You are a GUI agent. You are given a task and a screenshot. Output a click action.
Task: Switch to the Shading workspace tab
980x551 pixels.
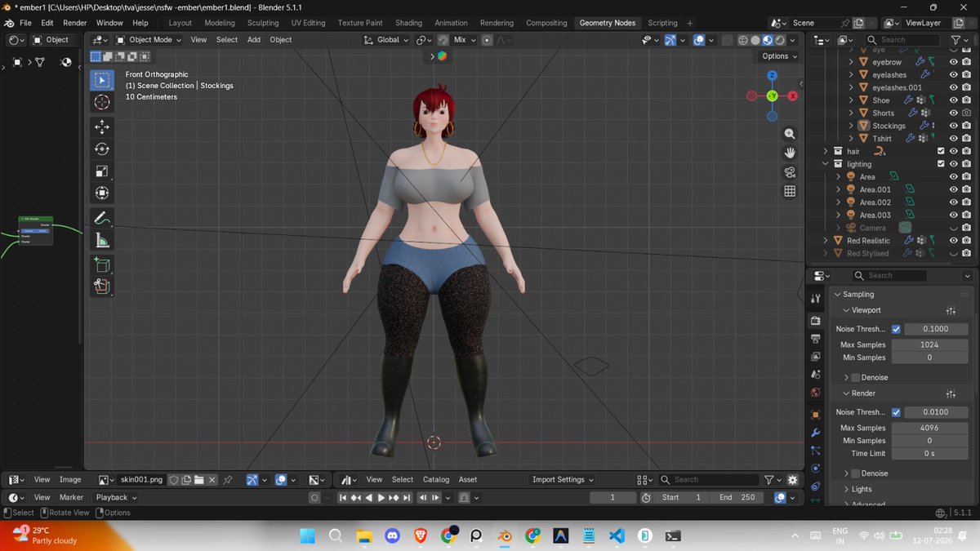(408, 23)
